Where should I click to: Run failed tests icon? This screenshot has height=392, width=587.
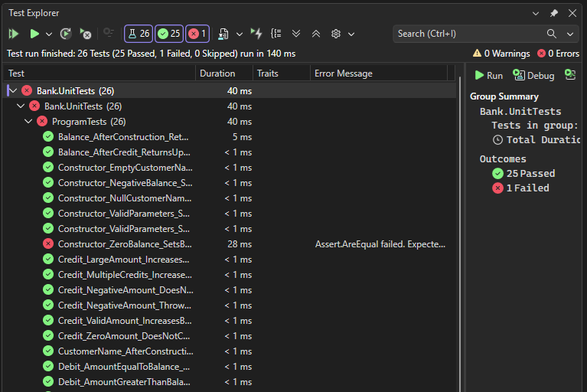point(86,34)
